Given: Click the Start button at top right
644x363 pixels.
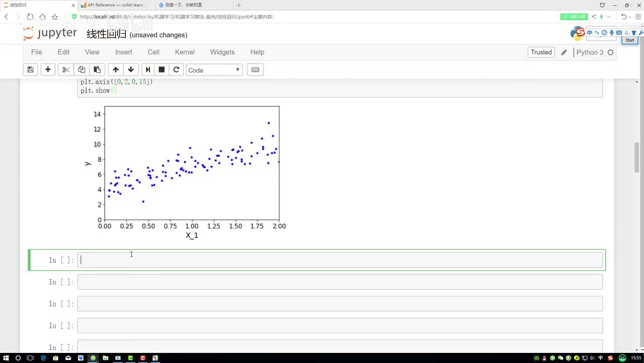Looking at the screenshot, I should click(x=630, y=40).
